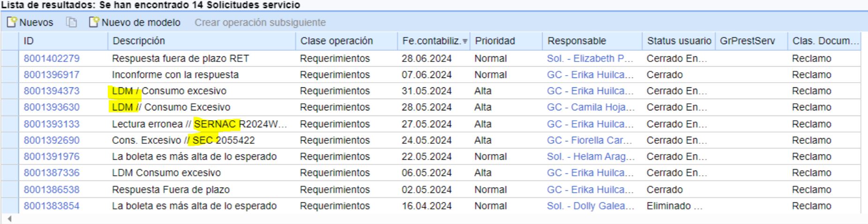Click the horizontal scrollbar left arrow

(x=9, y=219)
